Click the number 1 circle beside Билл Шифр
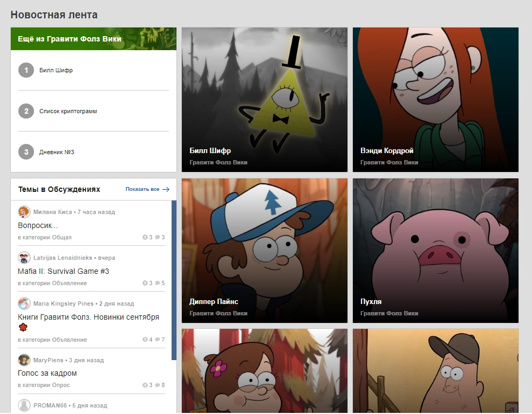The image size is (532, 414). pos(26,70)
